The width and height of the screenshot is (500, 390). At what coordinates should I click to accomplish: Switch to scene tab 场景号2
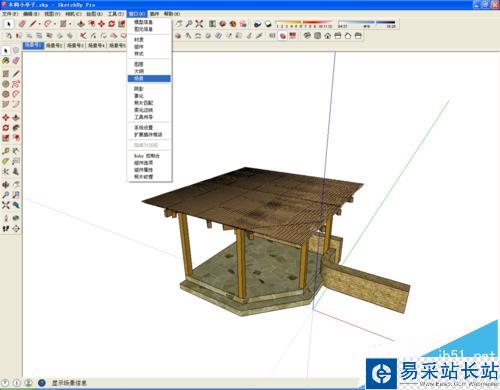tap(54, 45)
